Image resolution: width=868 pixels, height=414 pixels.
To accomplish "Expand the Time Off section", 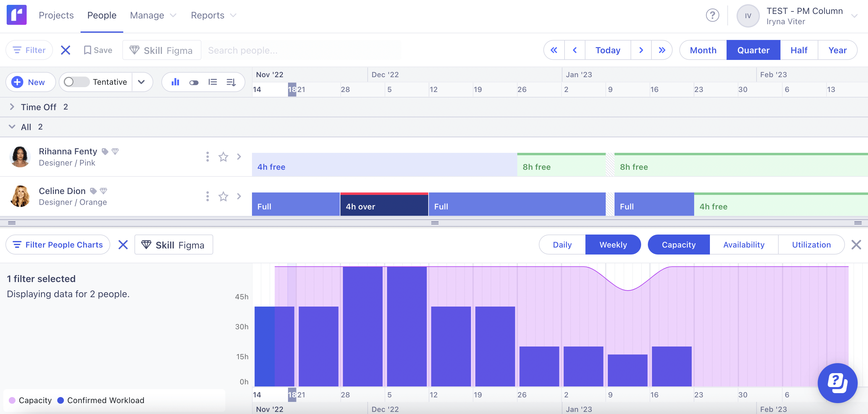I will [x=12, y=107].
